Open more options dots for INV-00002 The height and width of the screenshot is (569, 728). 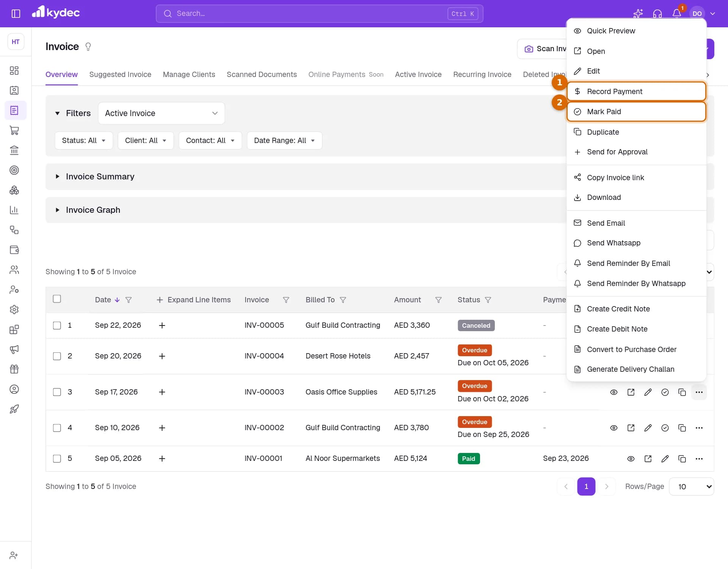pos(699,428)
